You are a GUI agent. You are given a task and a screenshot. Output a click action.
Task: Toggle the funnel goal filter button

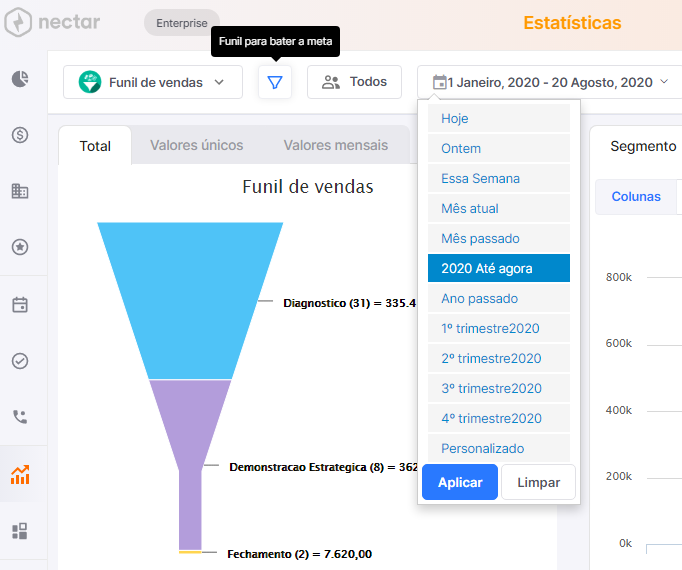(275, 82)
